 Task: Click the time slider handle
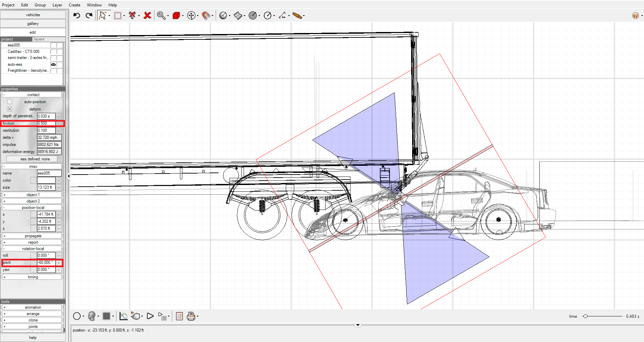pyautogui.click(x=585, y=316)
